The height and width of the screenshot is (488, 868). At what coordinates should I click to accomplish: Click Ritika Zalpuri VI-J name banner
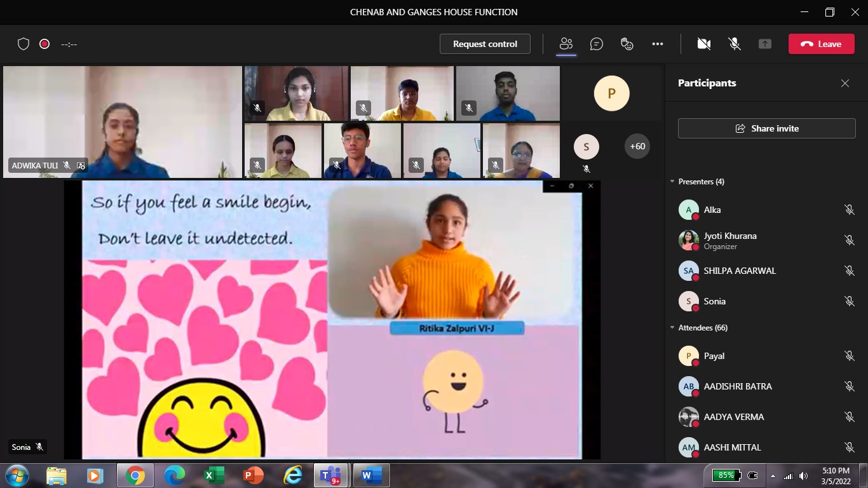point(457,329)
